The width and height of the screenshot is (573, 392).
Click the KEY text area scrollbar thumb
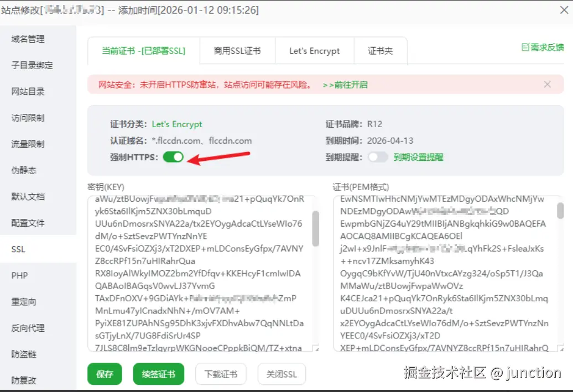click(x=316, y=228)
